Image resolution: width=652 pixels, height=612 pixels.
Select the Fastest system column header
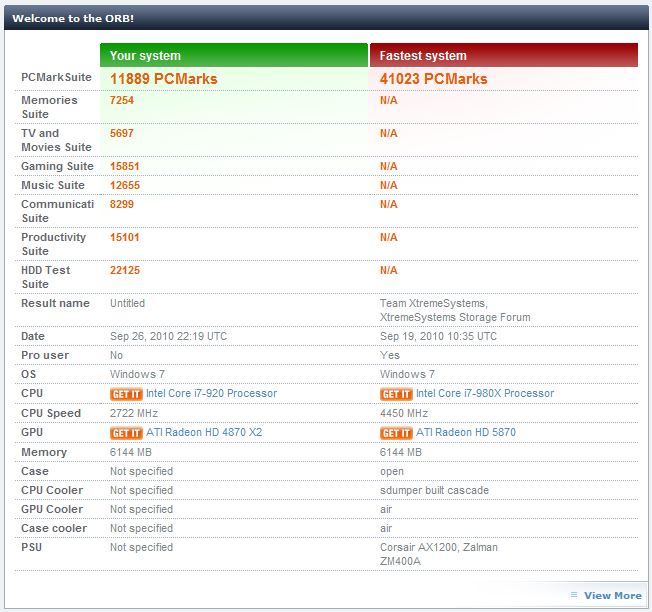tap(504, 55)
